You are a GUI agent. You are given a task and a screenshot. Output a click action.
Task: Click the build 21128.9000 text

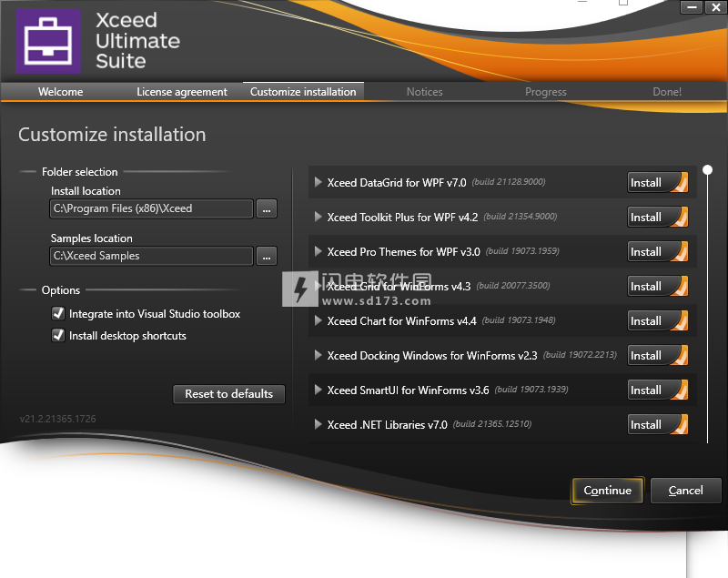click(509, 182)
